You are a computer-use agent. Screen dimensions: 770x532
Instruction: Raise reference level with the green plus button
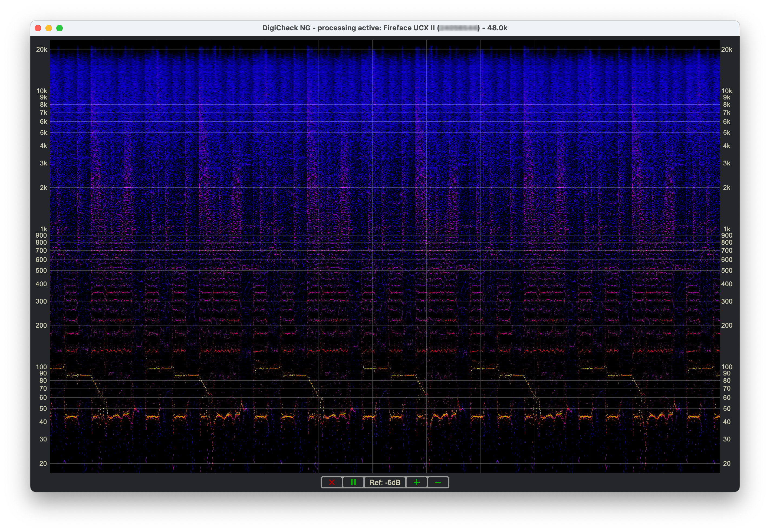click(416, 482)
